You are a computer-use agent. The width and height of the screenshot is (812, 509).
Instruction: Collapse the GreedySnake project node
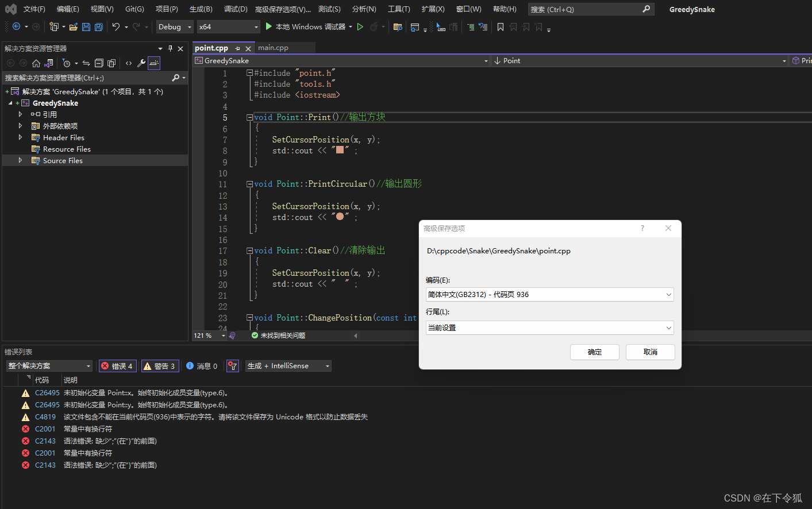[10, 103]
